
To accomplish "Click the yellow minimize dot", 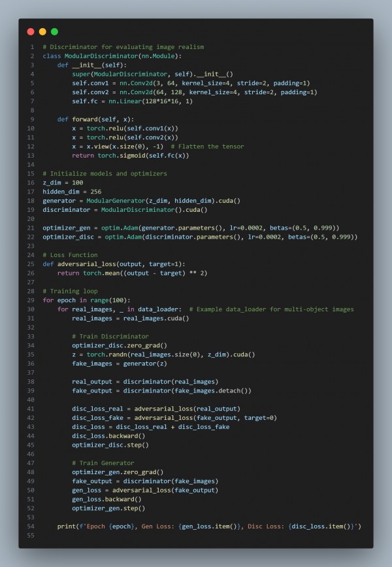I will click(x=42, y=32).
